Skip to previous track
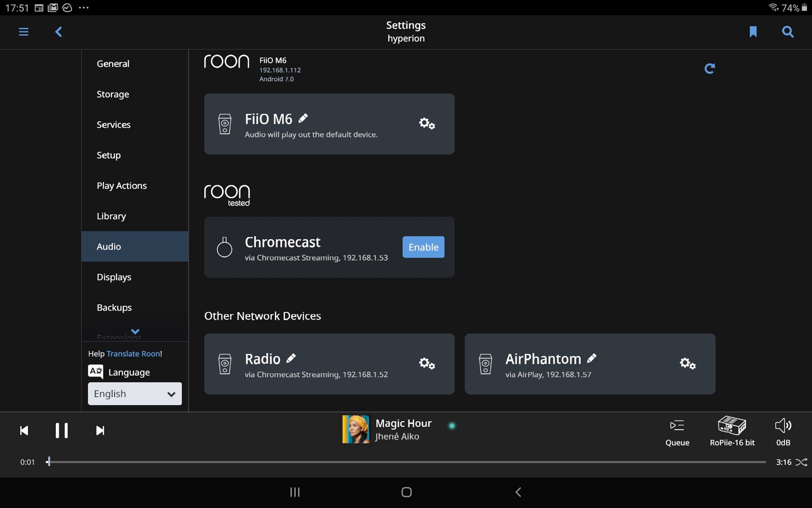 tap(24, 431)
